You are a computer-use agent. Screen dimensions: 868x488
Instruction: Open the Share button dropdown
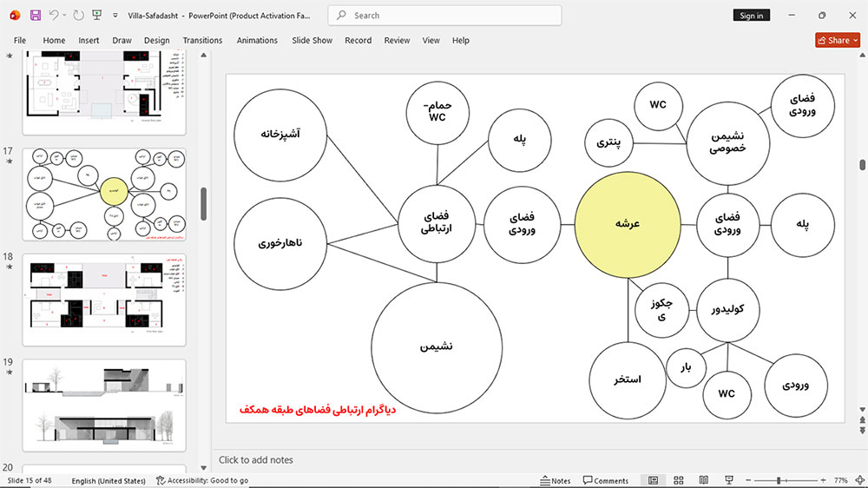pos(856,41)
